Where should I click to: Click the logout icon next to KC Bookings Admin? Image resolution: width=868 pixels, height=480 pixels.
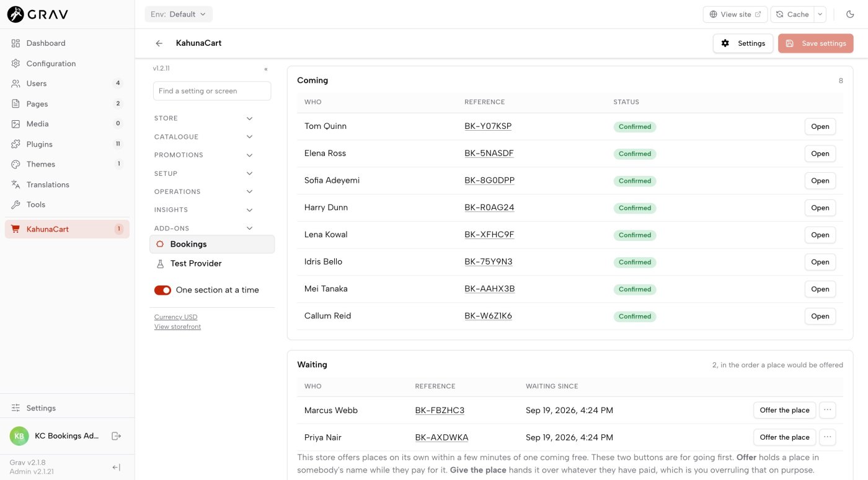(x=116, y=436)
